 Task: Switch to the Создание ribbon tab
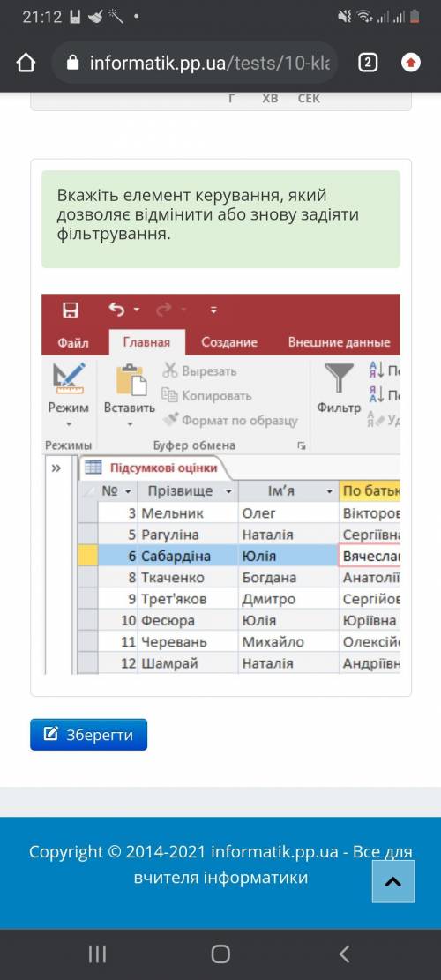229,342
